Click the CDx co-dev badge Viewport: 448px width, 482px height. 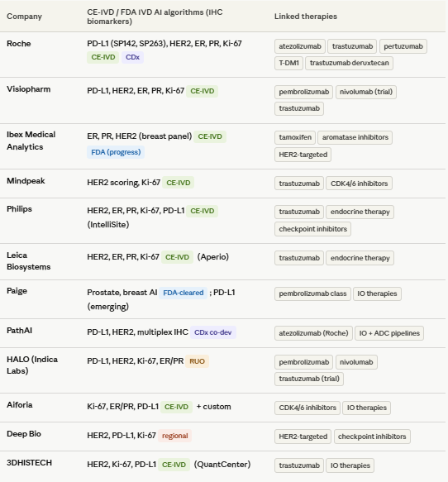point(213,332)
